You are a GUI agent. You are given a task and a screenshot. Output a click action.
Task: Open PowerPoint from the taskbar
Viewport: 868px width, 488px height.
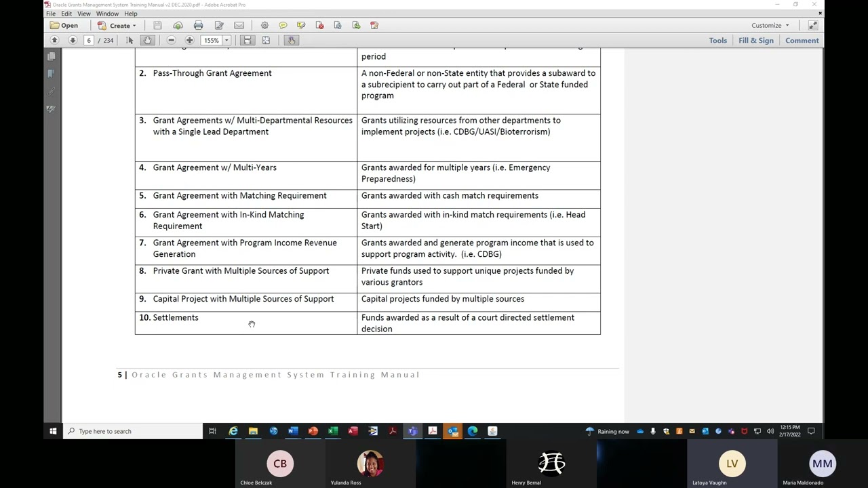pos(313,431)
